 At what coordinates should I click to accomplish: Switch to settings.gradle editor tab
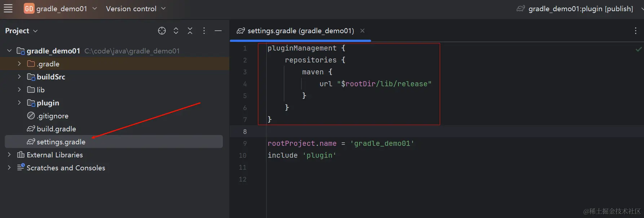point(301,31)
